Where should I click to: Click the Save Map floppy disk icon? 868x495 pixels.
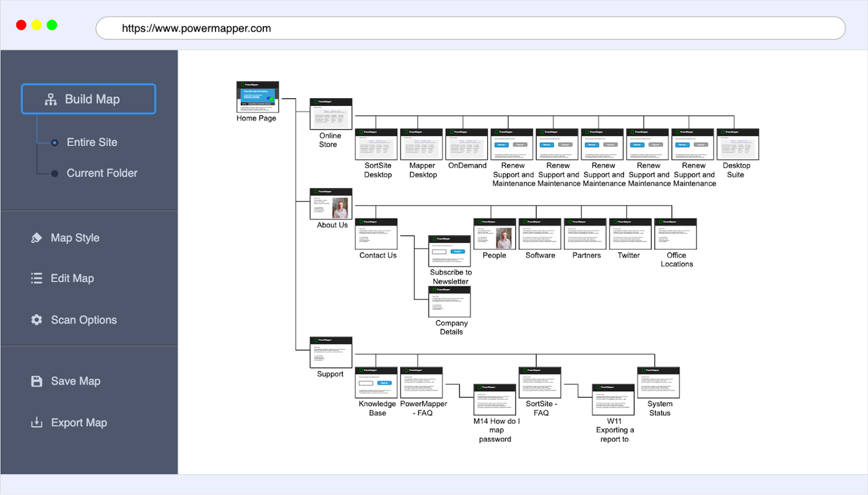click(x=36, y=381)
